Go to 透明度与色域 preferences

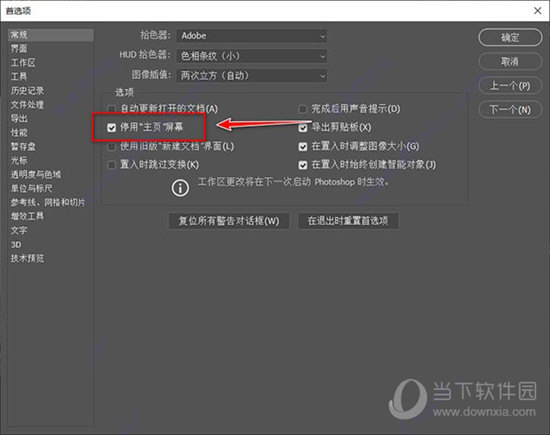(x=36, y=174)
